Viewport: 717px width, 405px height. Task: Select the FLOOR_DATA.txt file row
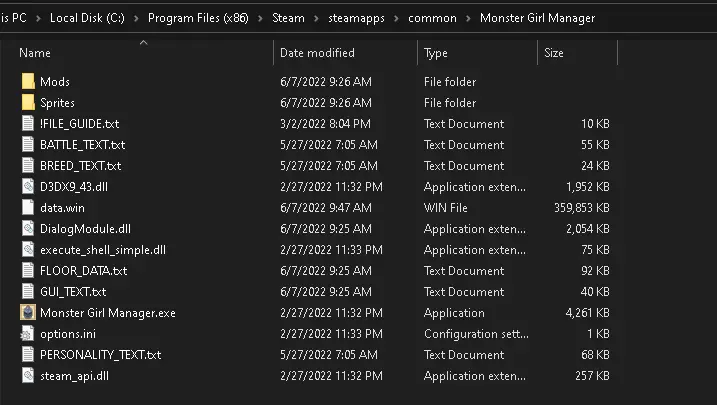coord(316,271)
